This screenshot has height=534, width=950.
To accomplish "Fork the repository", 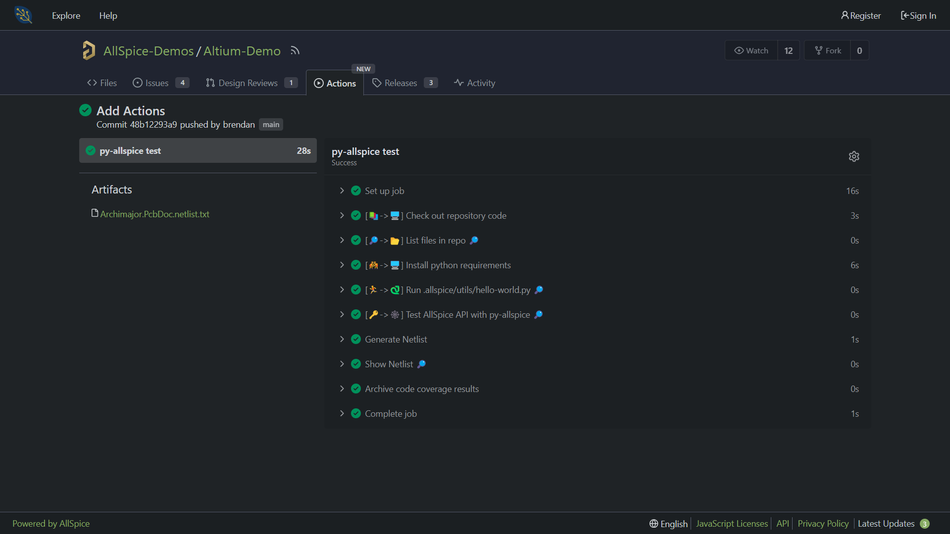I will 828,50.
